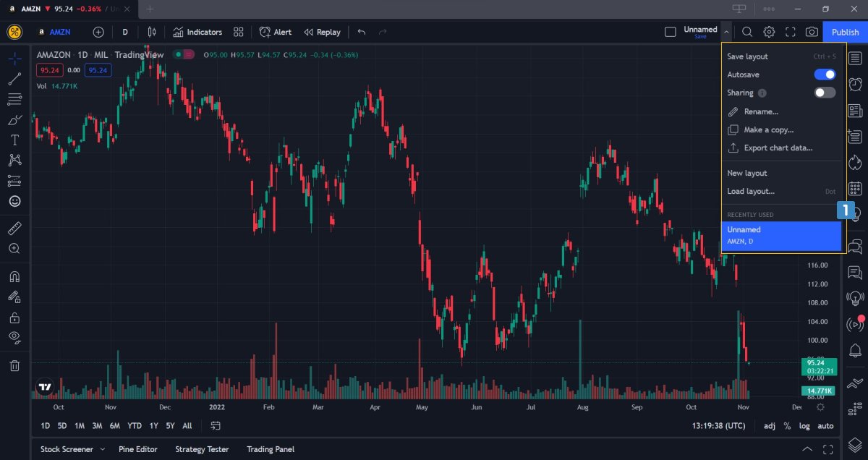Image resolution: width=868 pixels, height=460 pixels.
Task: Start bar Replay mode
Action: (322, 32)
